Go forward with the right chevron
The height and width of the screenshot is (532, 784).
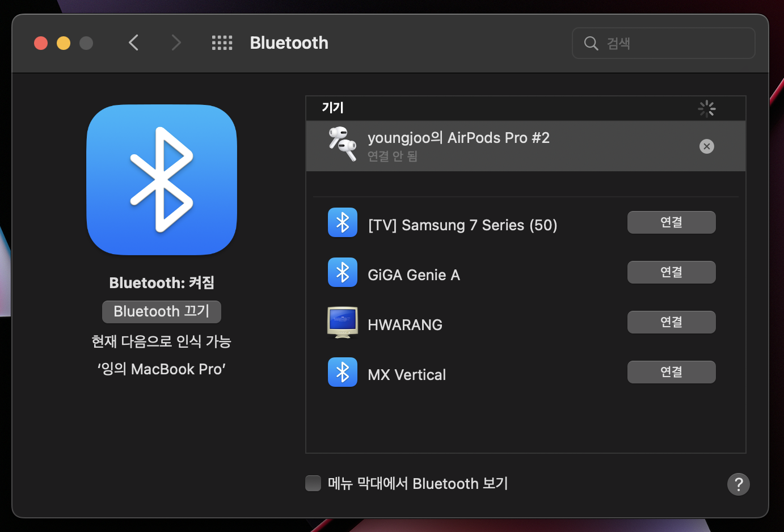[176, 43]
